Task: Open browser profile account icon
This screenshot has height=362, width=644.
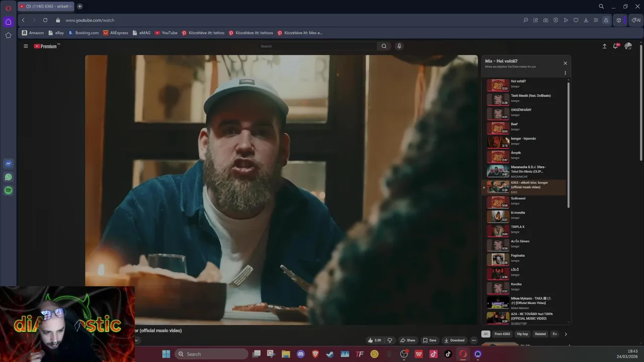Action: (606, 20)
